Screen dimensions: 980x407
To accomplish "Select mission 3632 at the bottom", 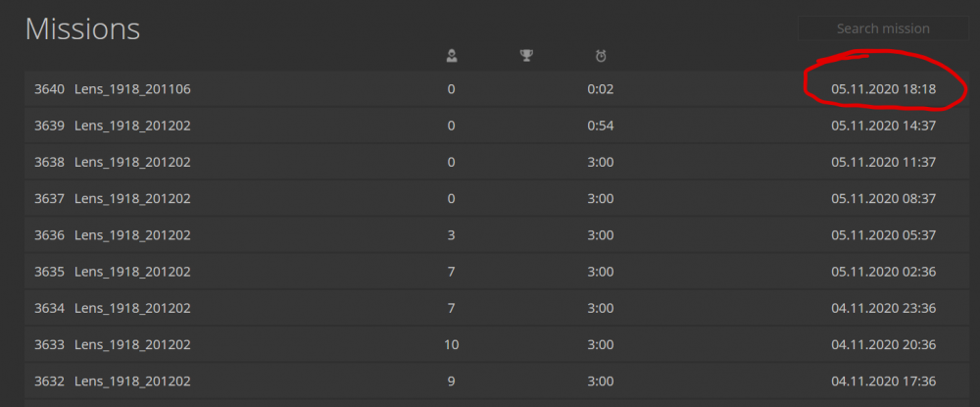I will [x=132, y=381].
